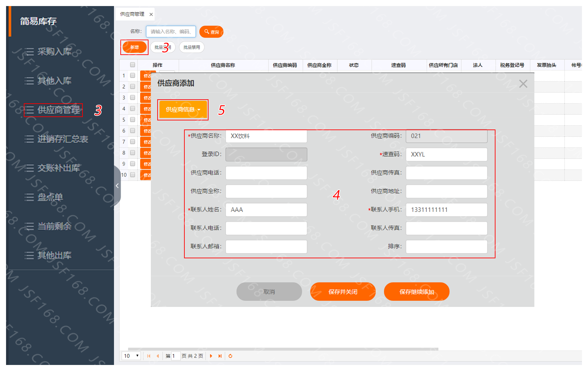Open the page size dropdown

(131, 356)
